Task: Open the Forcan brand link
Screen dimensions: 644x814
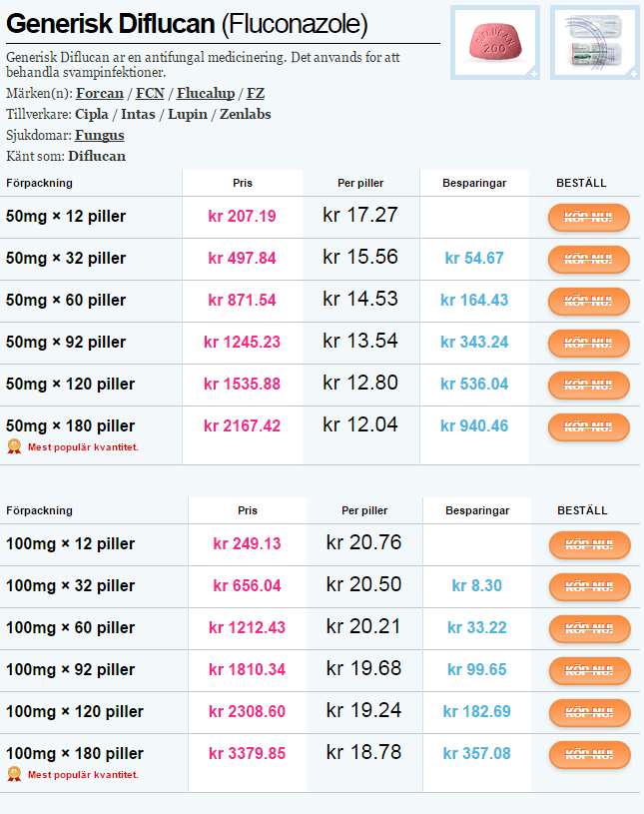Action: point(100,94)
